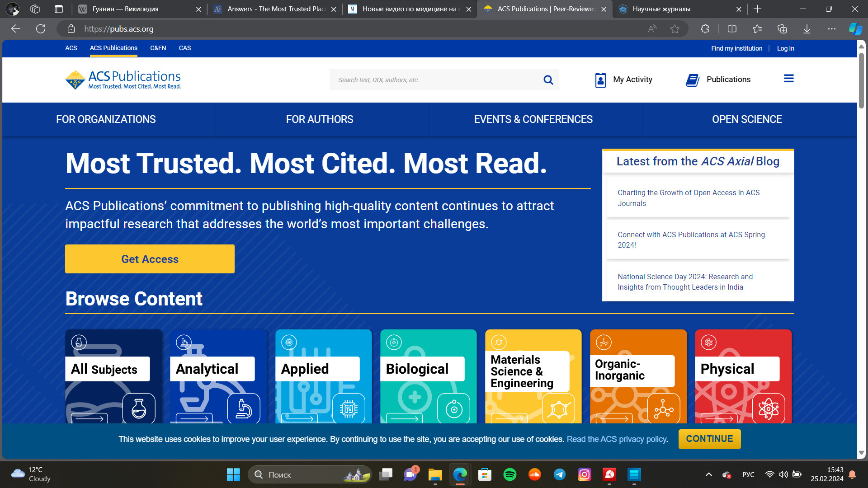Browse the All Subjects card
The image size is (868, 488).
(113, 376)
